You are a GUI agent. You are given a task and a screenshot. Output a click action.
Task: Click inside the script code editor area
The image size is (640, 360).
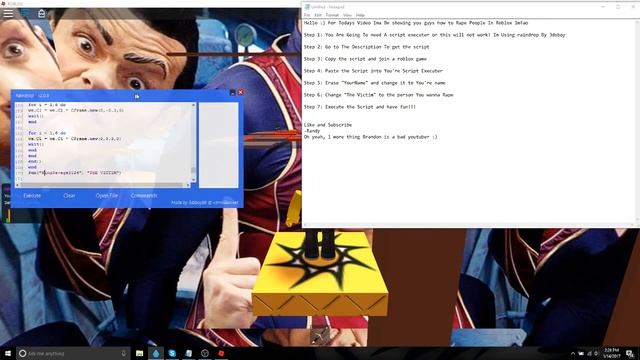[x=103, y=142]
